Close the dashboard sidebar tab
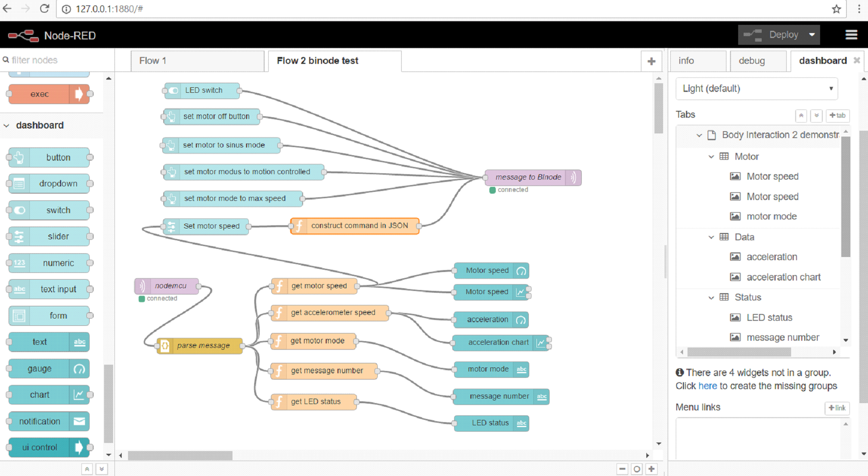This screenshot has height=476, width=868. tap(857, 60)
